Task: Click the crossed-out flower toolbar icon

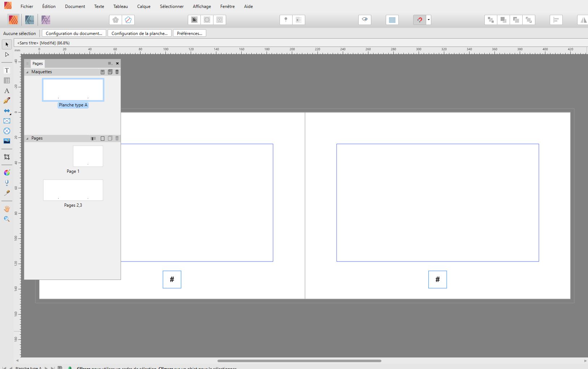Action: pos(128,20)
